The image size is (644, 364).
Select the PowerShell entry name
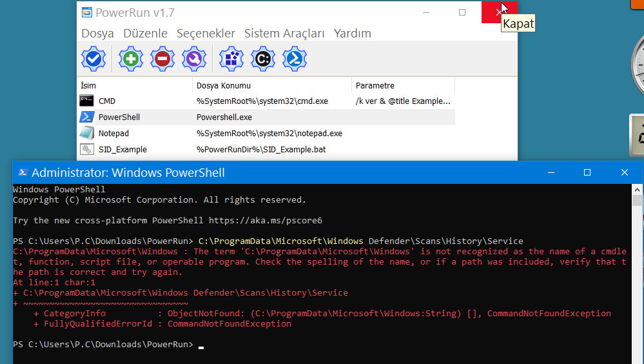click(119, 117)
